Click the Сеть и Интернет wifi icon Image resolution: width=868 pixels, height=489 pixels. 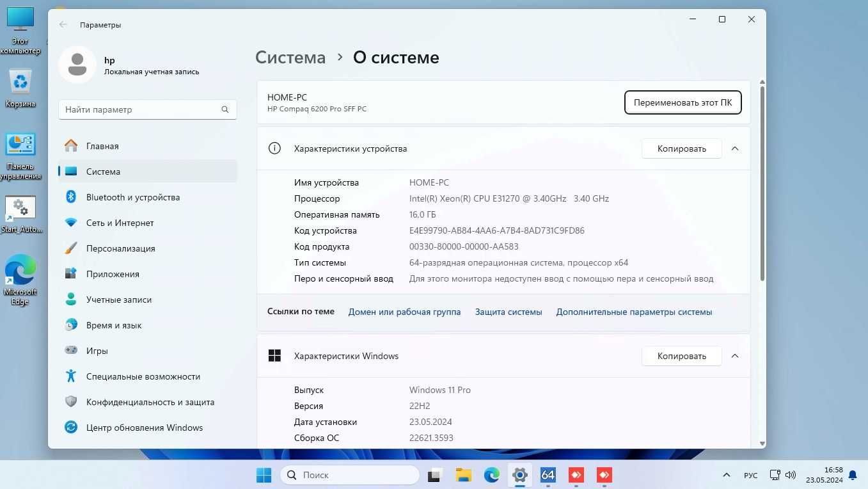72,223
